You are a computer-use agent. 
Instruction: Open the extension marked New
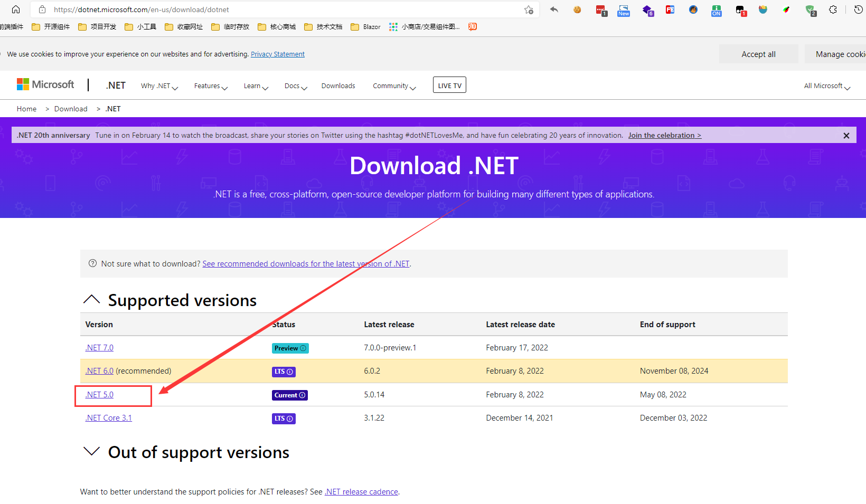(x=624, y=10)
